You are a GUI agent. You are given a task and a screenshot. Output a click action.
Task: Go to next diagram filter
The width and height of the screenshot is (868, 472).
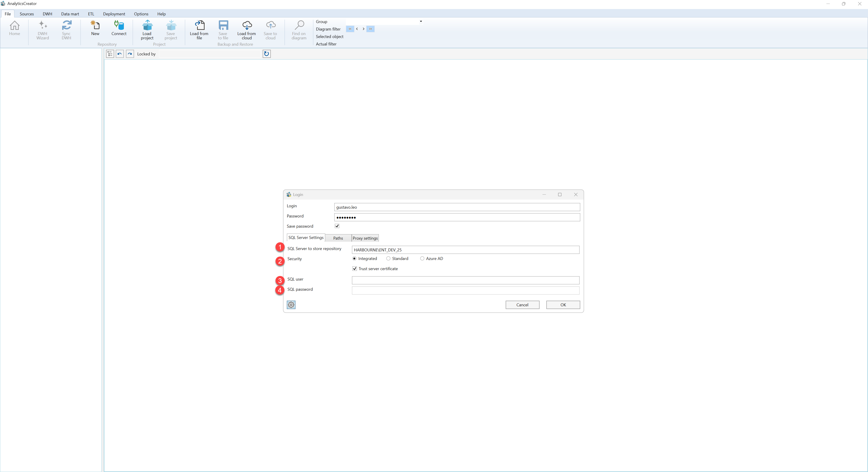[x=363, y=29]
